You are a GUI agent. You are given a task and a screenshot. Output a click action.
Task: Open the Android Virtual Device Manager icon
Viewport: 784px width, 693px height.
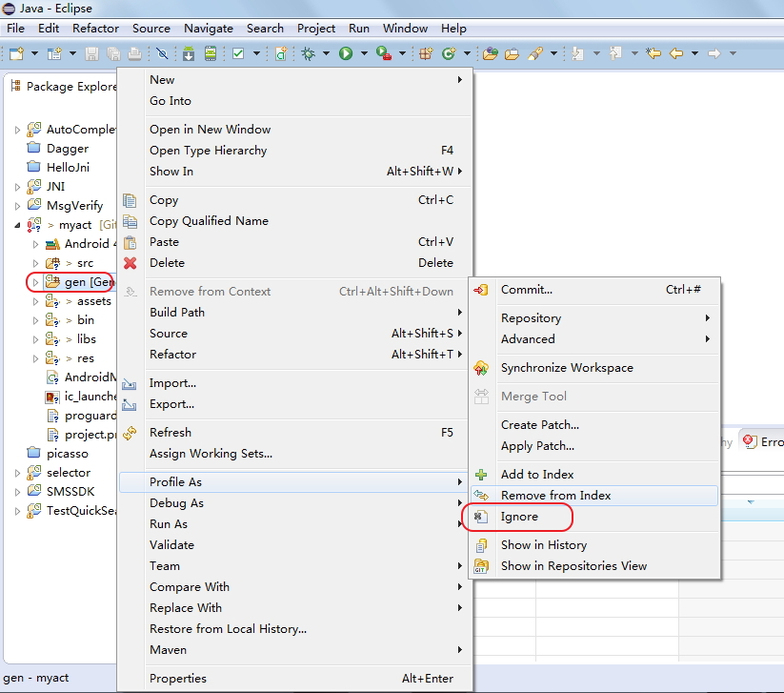211,53
